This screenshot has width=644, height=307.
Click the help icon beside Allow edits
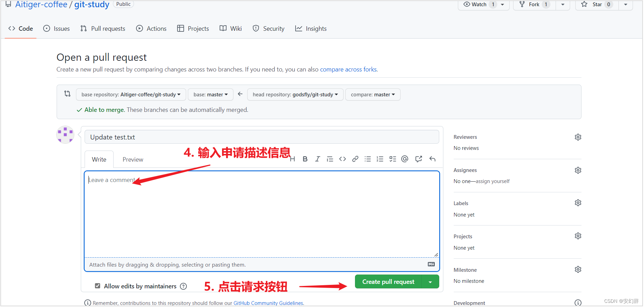[184, 286]
